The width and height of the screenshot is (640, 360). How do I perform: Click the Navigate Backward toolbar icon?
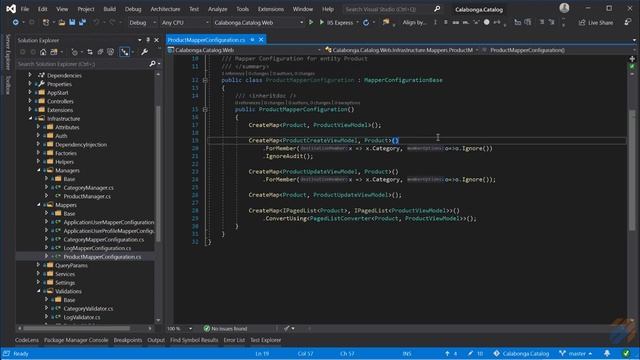tap(16, 22)
